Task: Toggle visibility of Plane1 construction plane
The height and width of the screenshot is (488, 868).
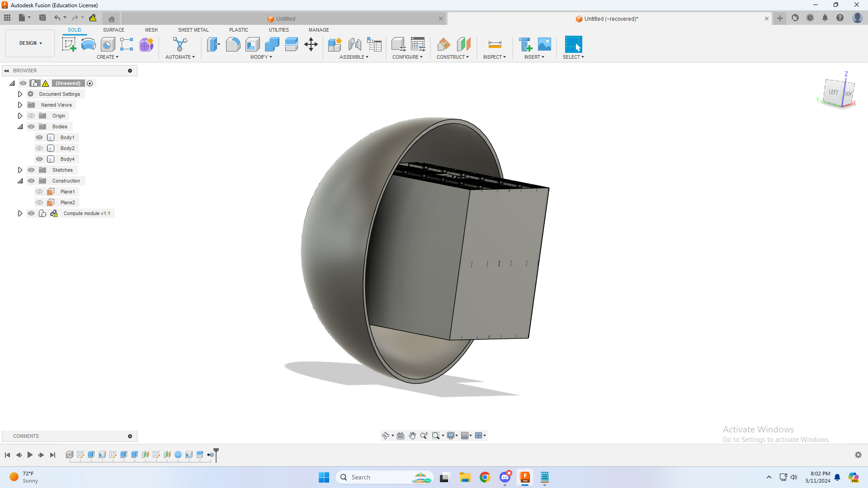Action: 39,191
